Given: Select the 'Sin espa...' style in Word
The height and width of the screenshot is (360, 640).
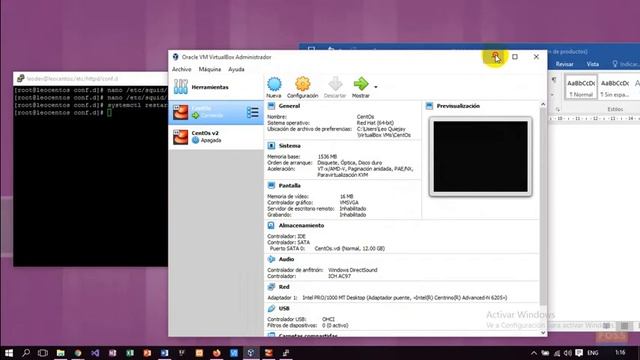Looking at the screenshot, I should pyautogui.click(x=615, y=87).
